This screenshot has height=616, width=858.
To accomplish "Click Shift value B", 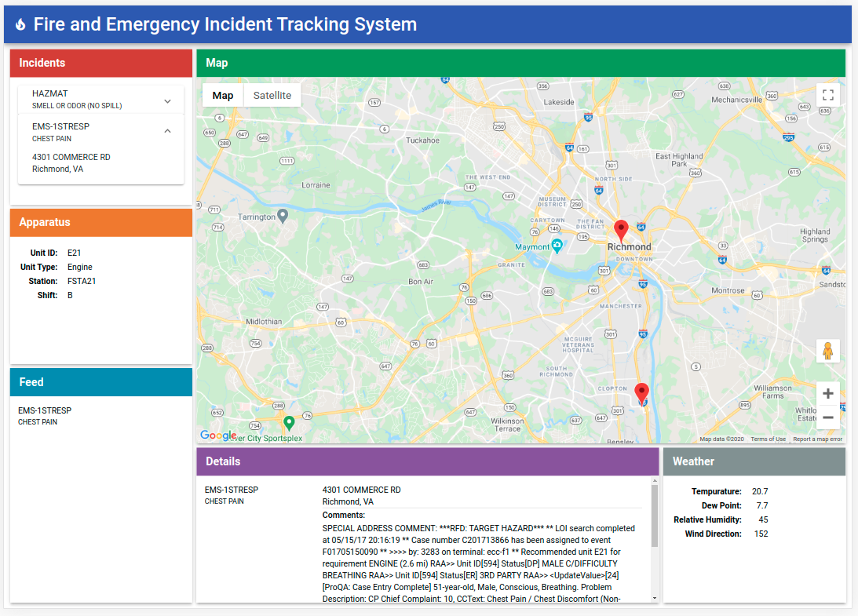I will coord(70,295).
